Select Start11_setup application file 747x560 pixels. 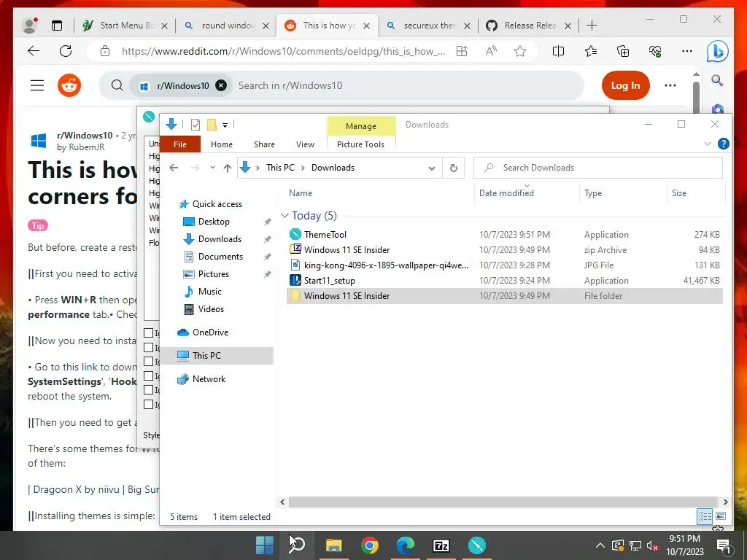(x=505, y=281)
